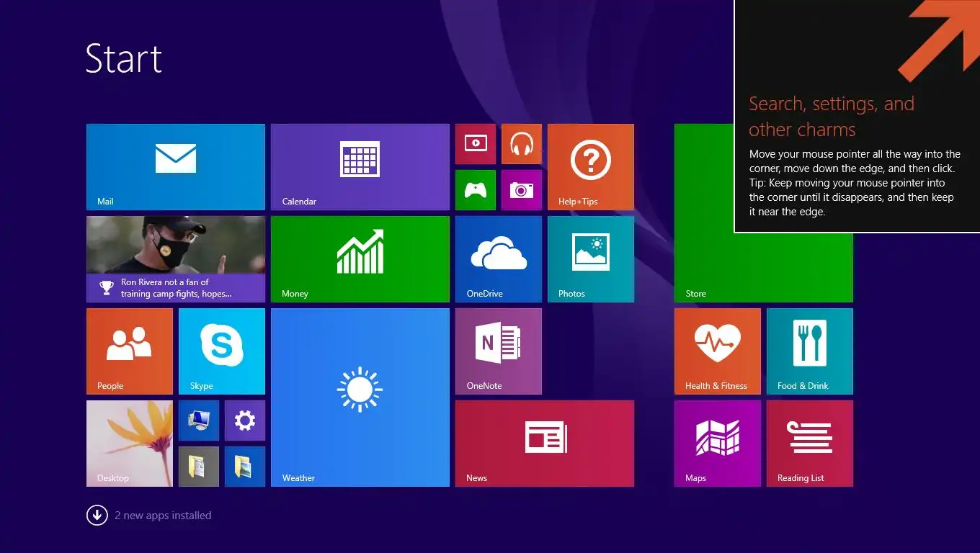Viewport: 980px width, 553px height.
Task: Open the Calendar tile
Action: click(x=360, y=167)
